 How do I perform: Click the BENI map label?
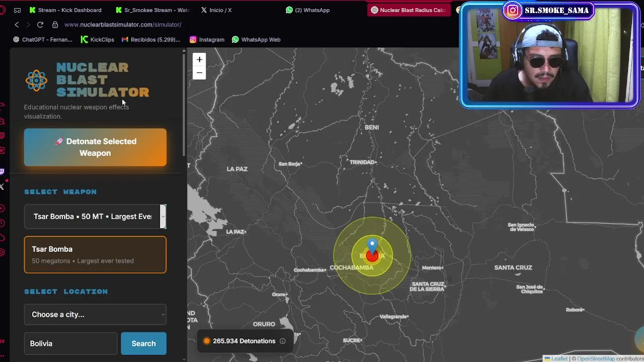pos(372,127)
